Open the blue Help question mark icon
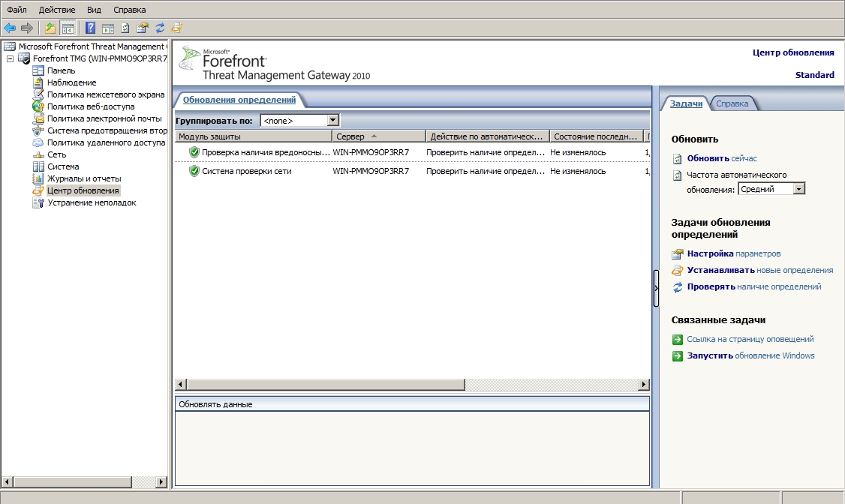The height and width of the screenshot is (504, 845). point(91,28)
